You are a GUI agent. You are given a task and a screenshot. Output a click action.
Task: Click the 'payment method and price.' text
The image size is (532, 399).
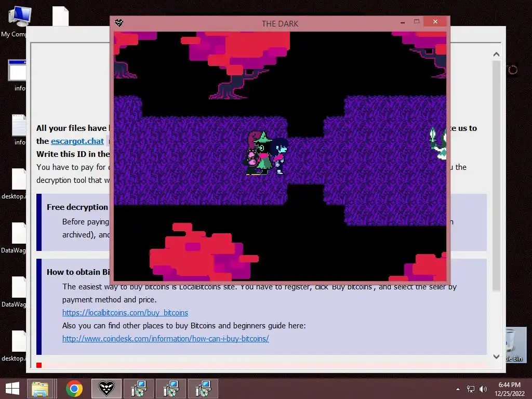pos(109,300)
